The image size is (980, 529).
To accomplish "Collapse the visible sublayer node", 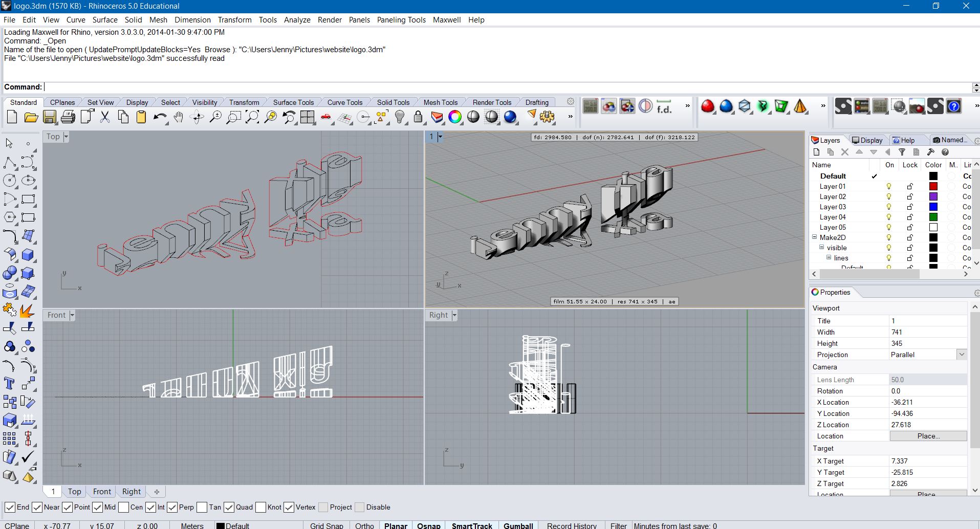I will (x=822, y=247).
